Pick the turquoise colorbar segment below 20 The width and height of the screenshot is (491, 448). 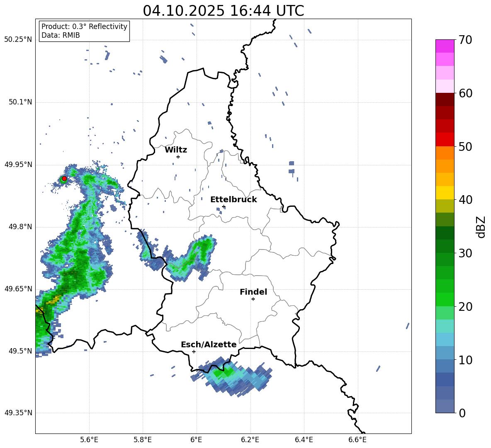point(445,326)
